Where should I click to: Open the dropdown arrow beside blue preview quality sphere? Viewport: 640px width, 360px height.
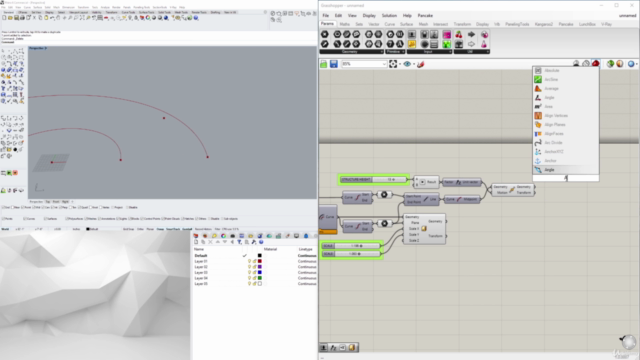(x=637, y=64)
